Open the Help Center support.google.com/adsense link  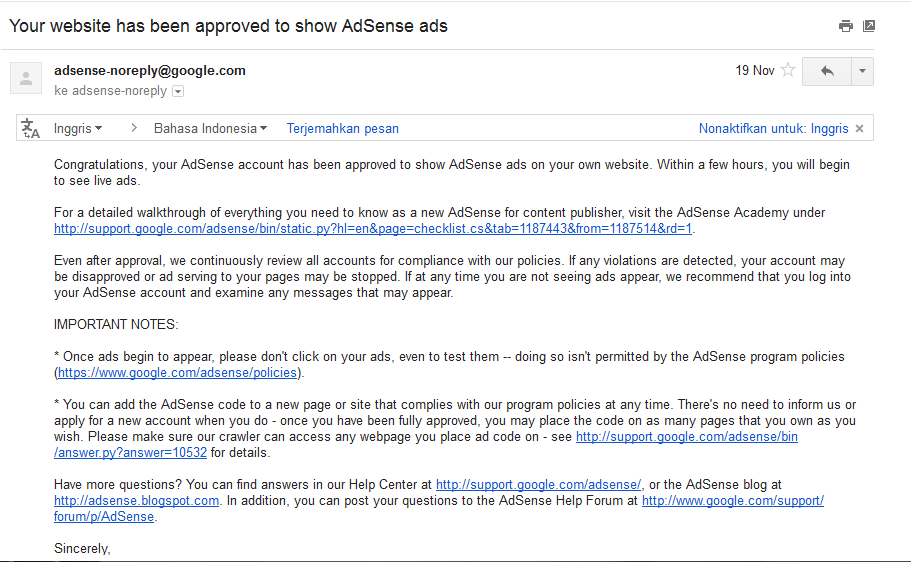click(x=539, y=485)
